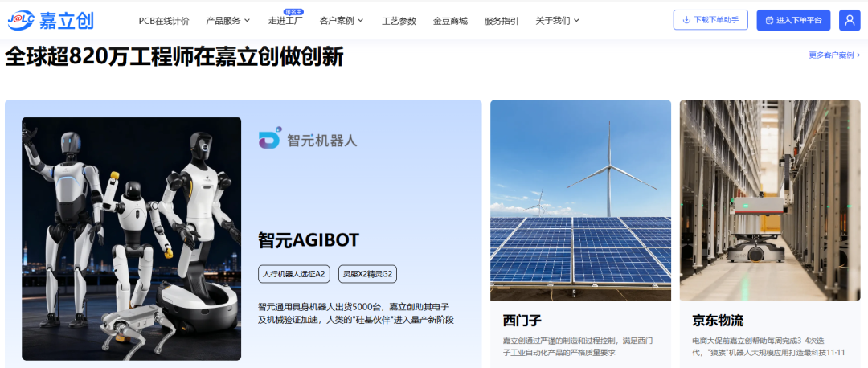Viewport: 868px width, 368px height.
Task: Click the 全球超820万工程师 headline
Action: [174, 58]
